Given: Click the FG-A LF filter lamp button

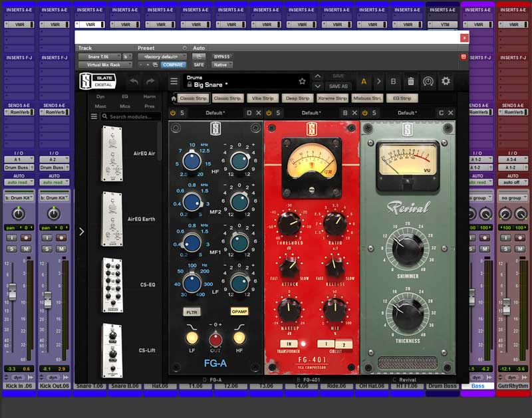Looking at the screenshot, I should [x=192, y=338].
